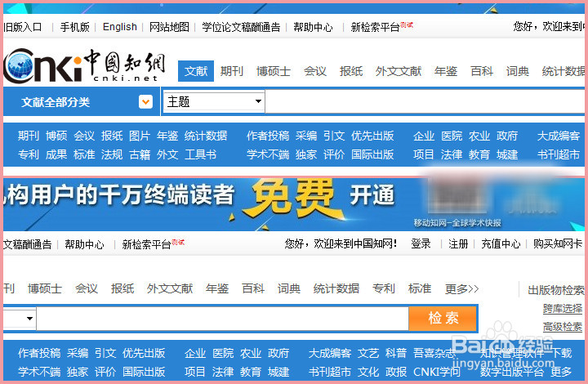Select 期刊 tab next to 文献 tab
Screen dimensions: 588x384
point(232,71)
